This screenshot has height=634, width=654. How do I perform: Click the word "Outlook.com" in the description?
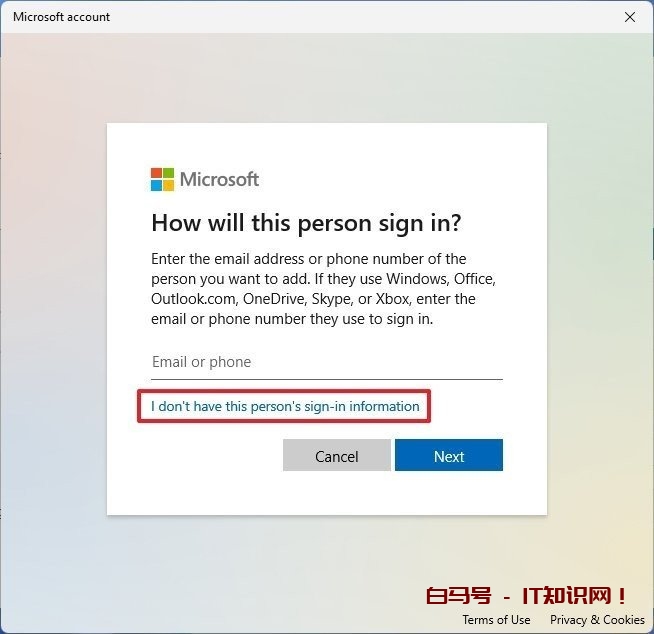coord(195,299)
